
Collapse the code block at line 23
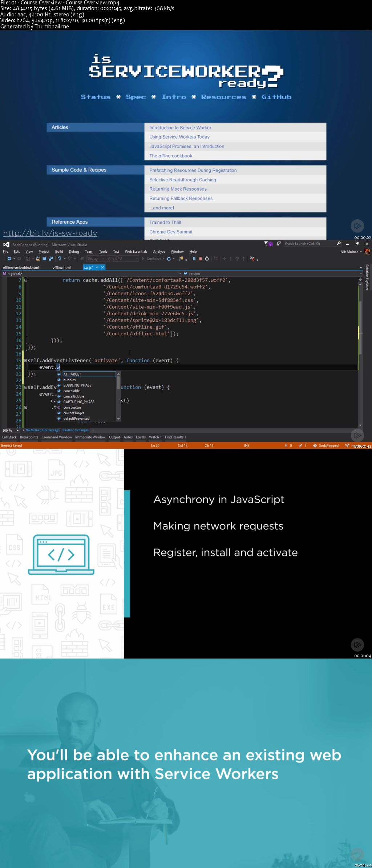click(x=25, y=387)
